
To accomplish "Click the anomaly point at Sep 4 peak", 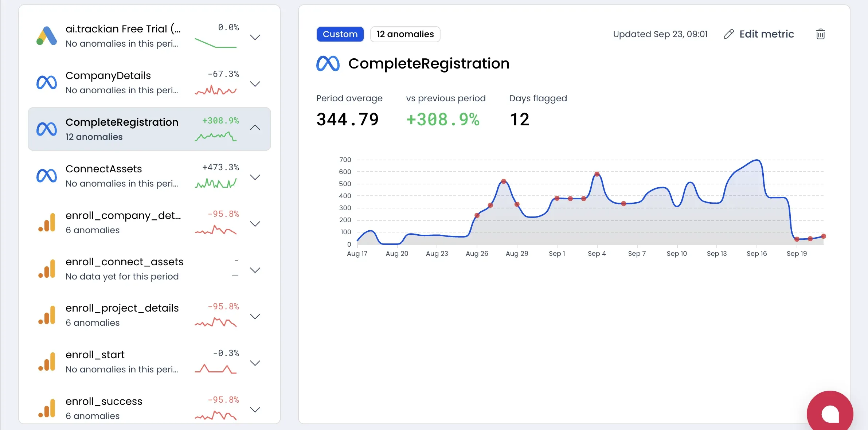I will [597, 174].
